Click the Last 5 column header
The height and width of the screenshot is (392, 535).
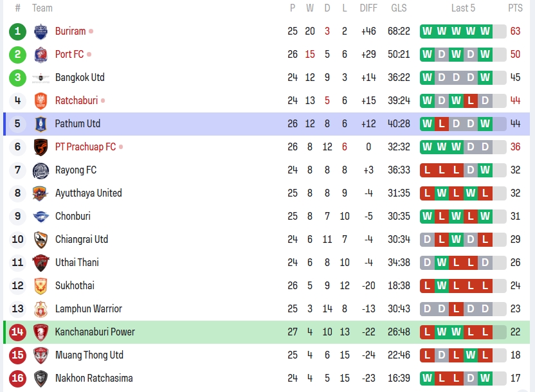click(x=463, y=8)
